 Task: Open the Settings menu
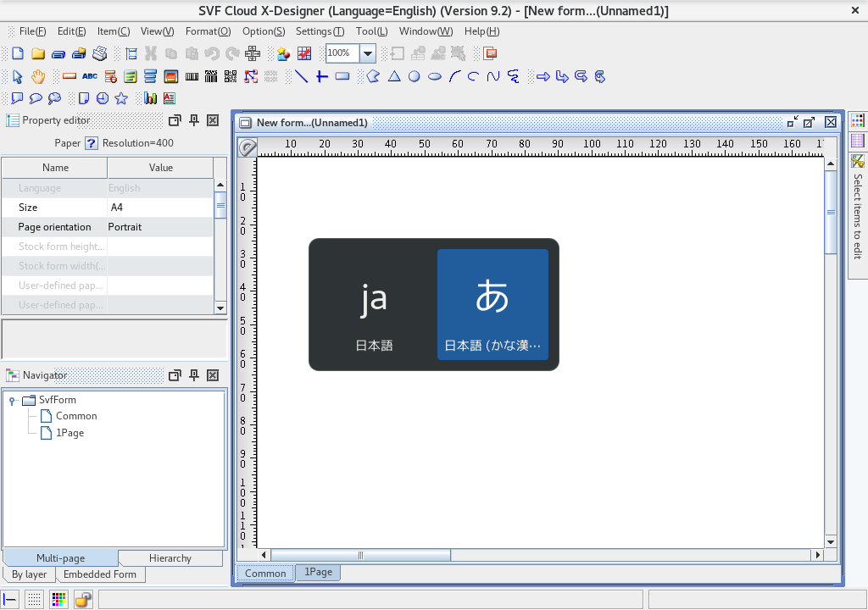[x=320, y=31]
